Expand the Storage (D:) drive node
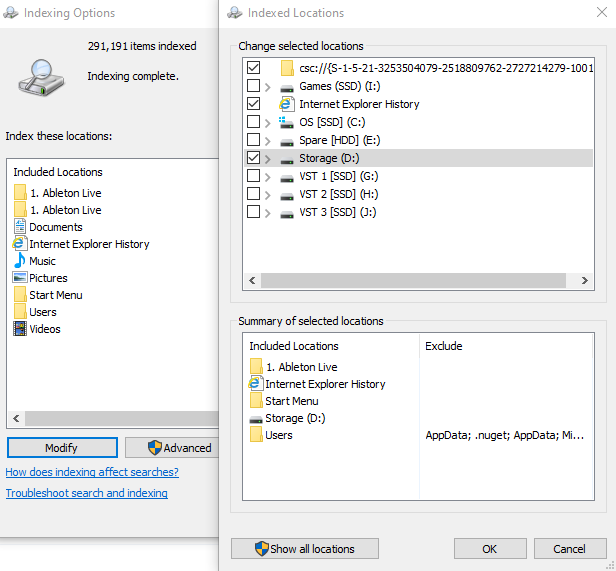The width and height of the screenshot is (616, 571). click(x=268, y=159)
